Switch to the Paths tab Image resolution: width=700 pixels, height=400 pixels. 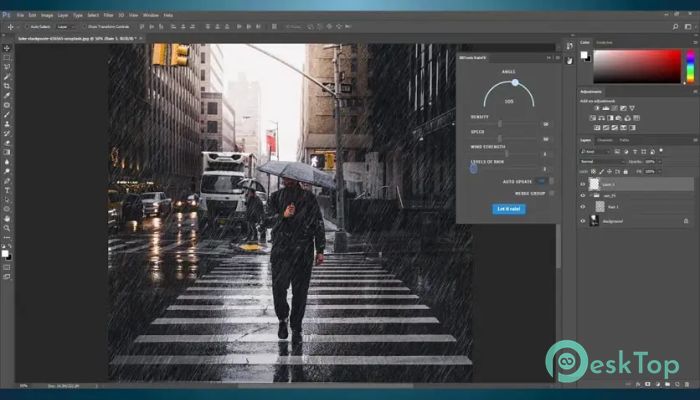pos(624,140)
